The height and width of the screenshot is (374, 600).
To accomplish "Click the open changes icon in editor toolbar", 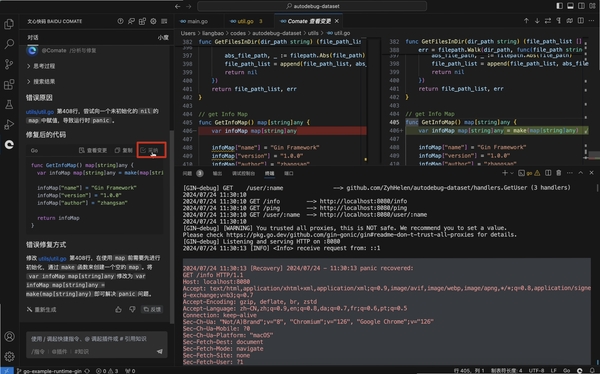I will 570,21.
